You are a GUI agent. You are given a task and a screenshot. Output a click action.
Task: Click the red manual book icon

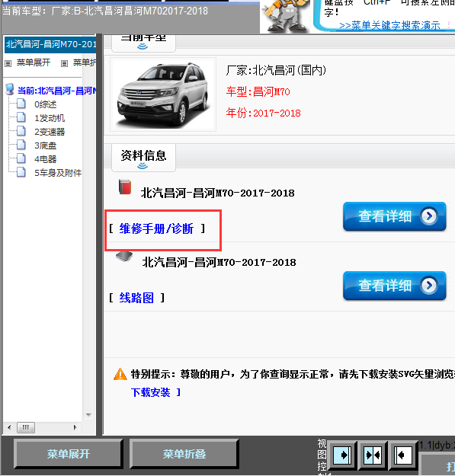click(125, 187)
